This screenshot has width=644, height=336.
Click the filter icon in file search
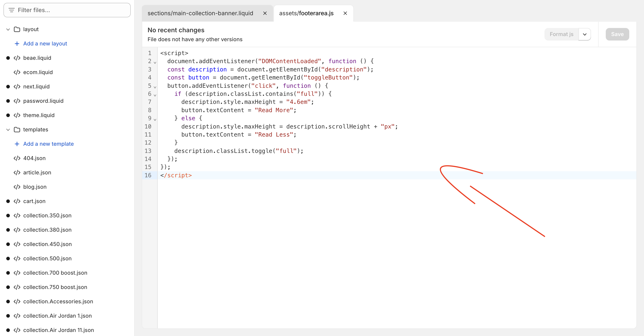coord(11,10)
